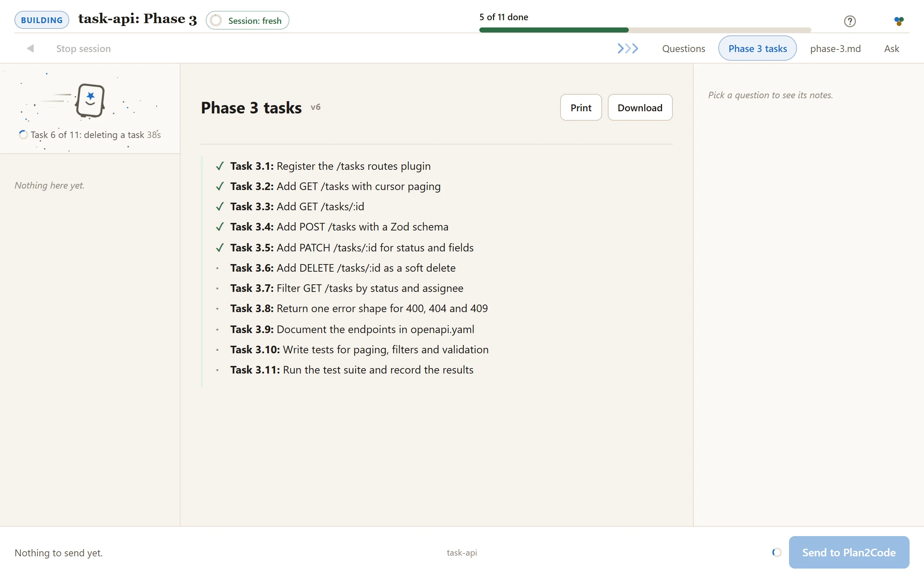Open the Questions tab
This screenshot has height=578, width=924.
684,48
